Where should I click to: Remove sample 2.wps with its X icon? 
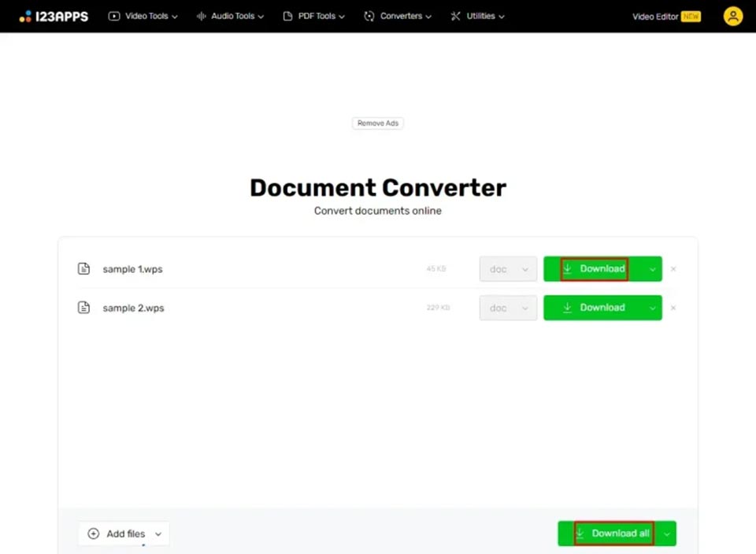[x=673, y=308]
